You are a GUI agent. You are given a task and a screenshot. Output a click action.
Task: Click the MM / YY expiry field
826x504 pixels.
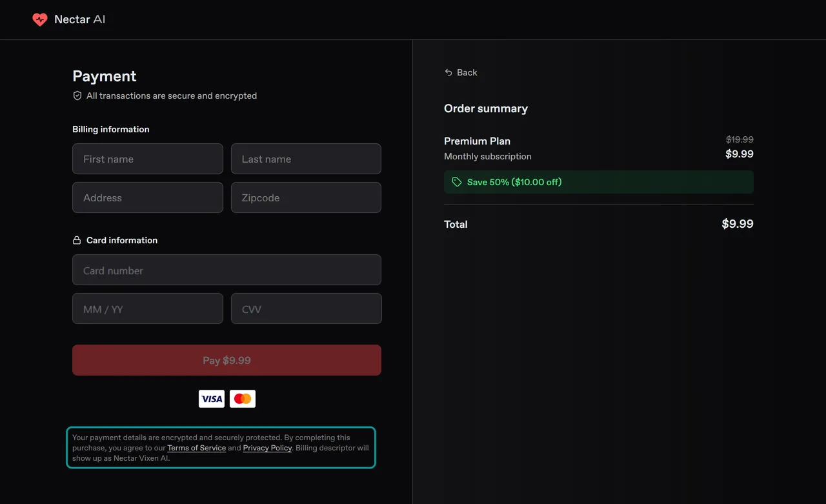pyautogui.click(x=148, y=308)
